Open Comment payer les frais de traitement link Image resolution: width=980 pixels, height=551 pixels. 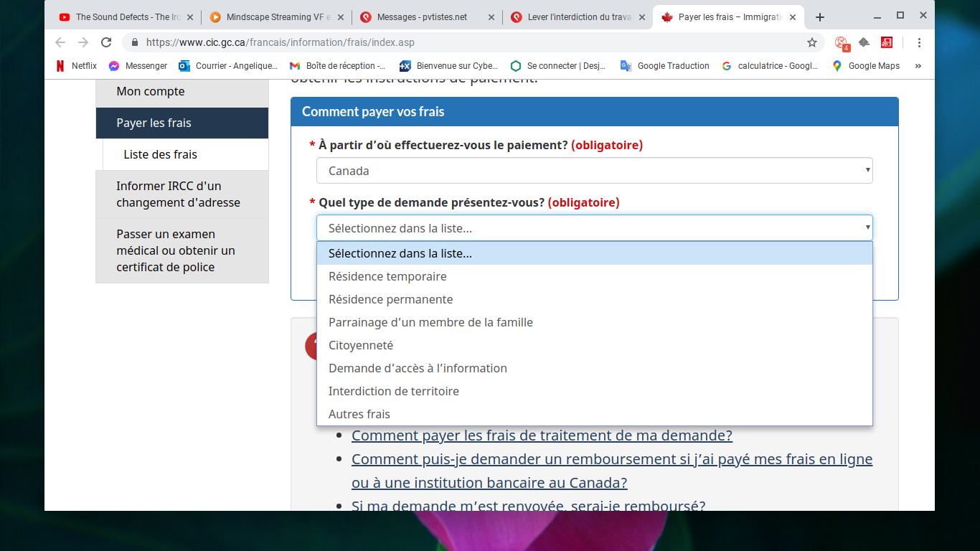point(542,435)
